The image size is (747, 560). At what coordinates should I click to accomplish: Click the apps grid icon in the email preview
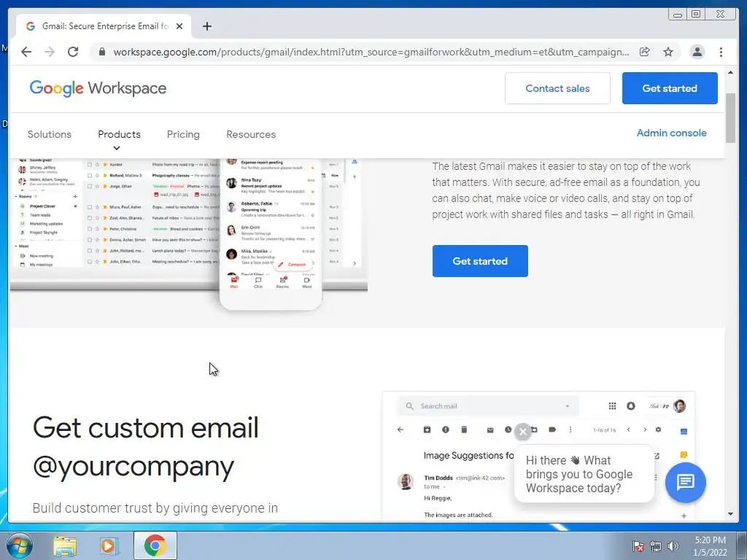[x=612, y=405]
